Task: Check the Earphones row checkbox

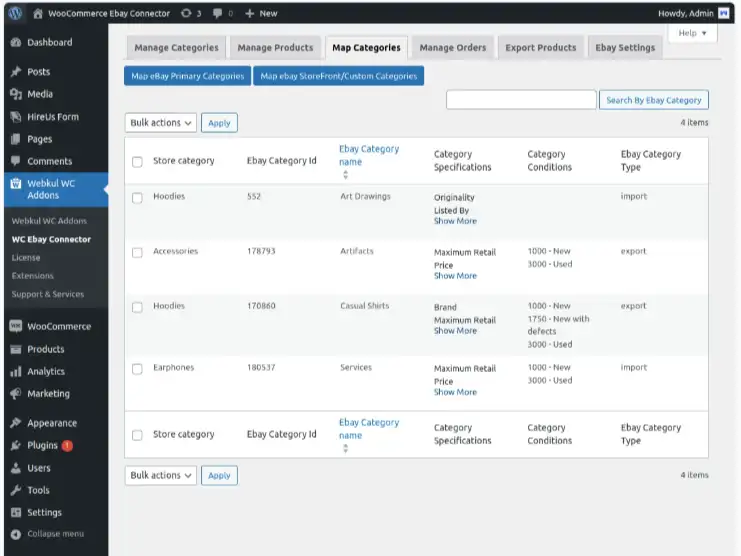Action: (x=138, y=368)
